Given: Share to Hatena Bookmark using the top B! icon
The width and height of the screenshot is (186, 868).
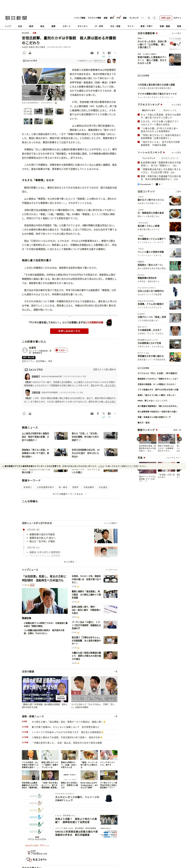Looking at the screenshot, I should pyautogui.click(x=109, y=53).
